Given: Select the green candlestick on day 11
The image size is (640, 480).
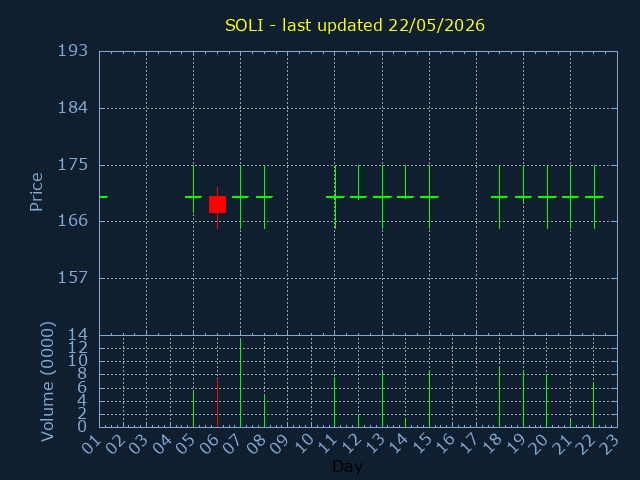Looking at the screenshot, I should pyautogui.click(x=335, y=197).
